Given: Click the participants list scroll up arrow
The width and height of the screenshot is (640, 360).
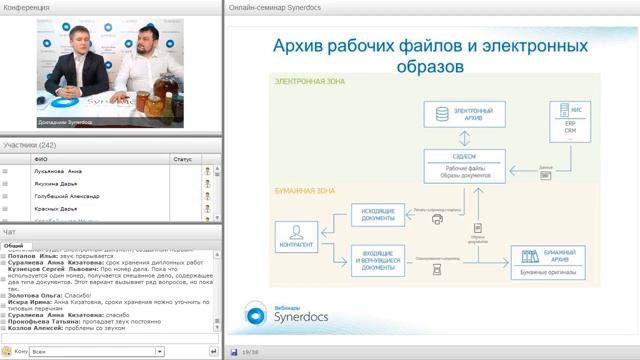Looking at the screenshot, I should (217, 168).
